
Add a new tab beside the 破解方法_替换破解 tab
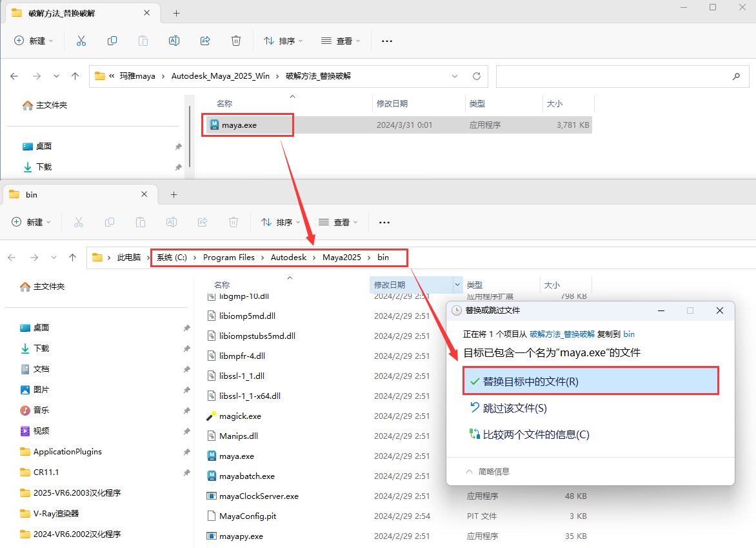(x=177, y=14)
